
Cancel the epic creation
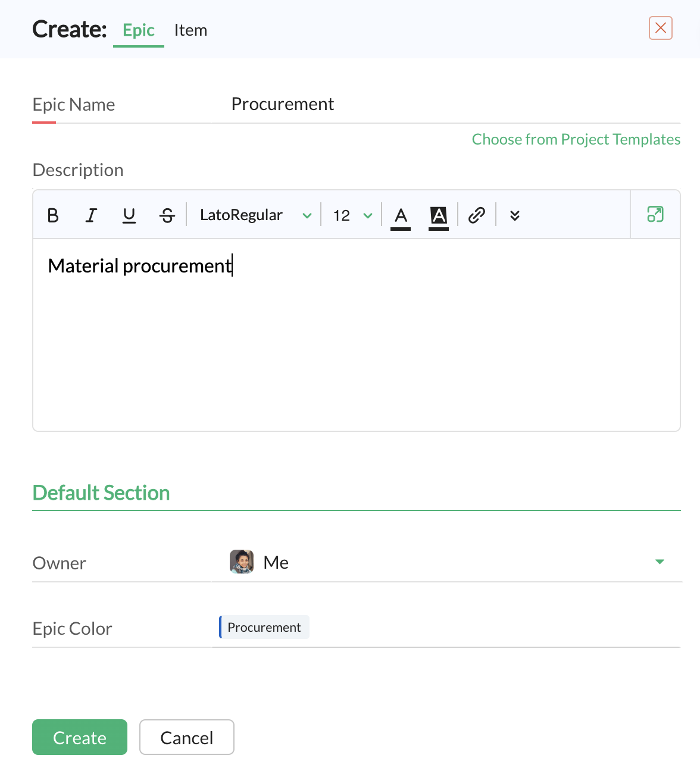pyautogui.click(x=187, y=737)
